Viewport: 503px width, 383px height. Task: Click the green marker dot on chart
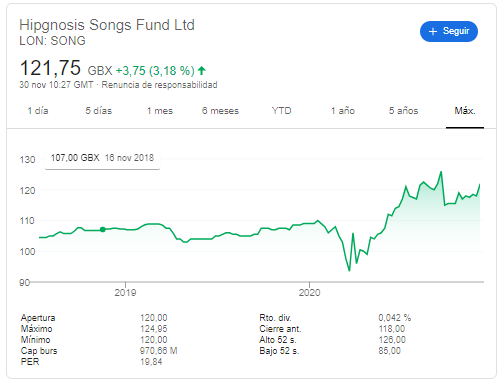[103, 229]
